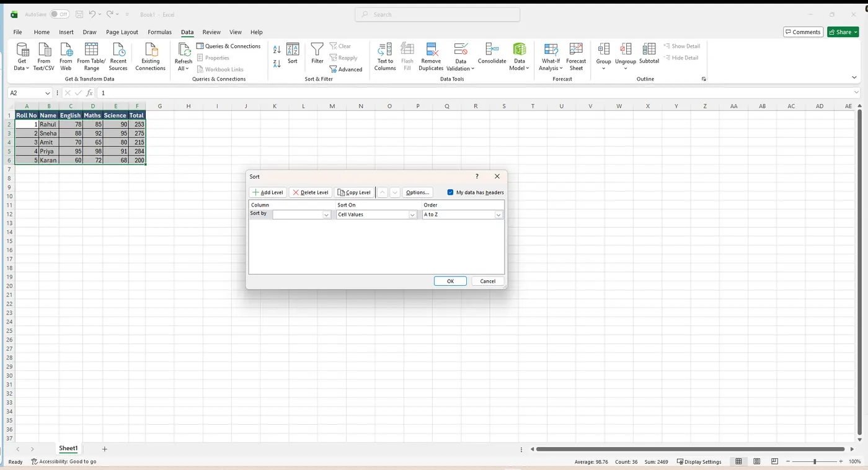
Task: Expand the Name Box dropdown arrow
Action: click(47, 93)
